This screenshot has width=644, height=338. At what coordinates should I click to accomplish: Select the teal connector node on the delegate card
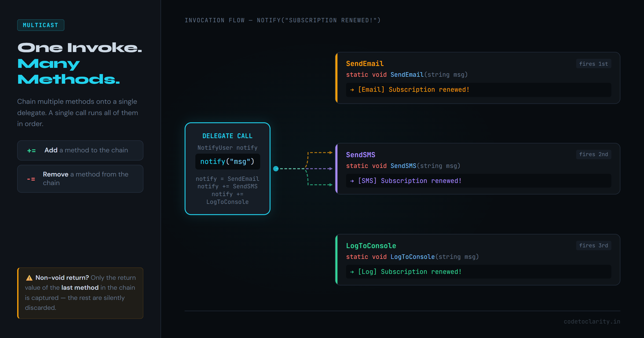[276, 169]
